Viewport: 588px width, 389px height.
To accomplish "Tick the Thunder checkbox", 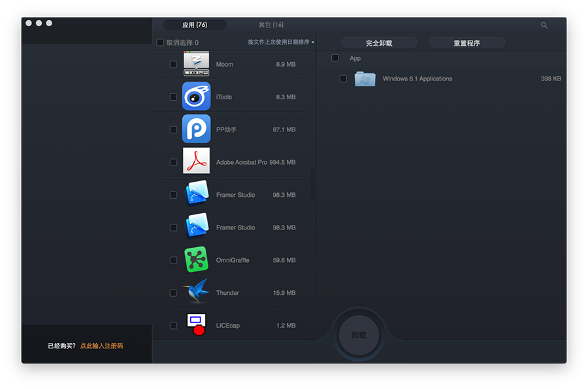I will click(x=173, y=293).
